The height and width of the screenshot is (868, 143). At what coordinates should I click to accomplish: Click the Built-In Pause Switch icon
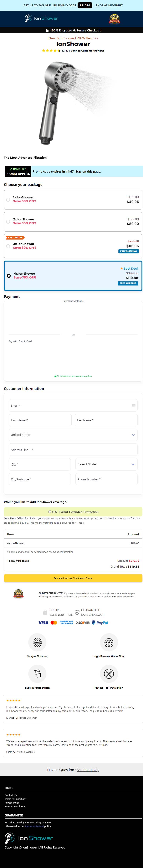click(37, 674)
